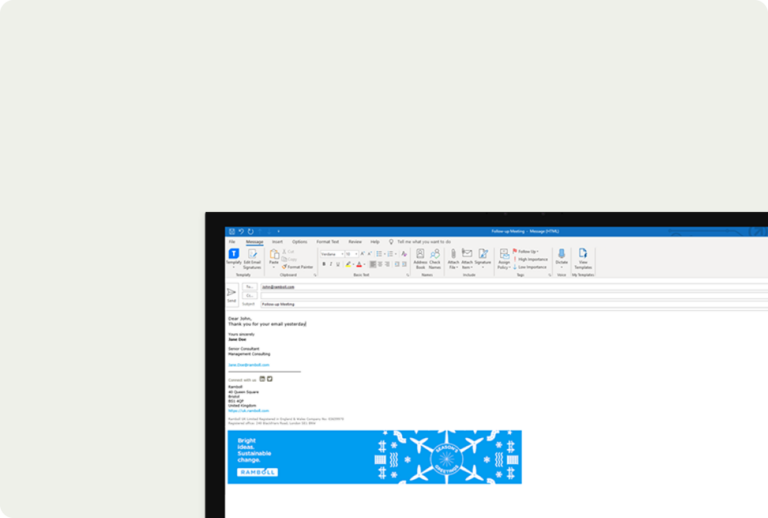Click the Paste clipboard icon
Viewport: 768px width, 518px height.
[273, 256]
